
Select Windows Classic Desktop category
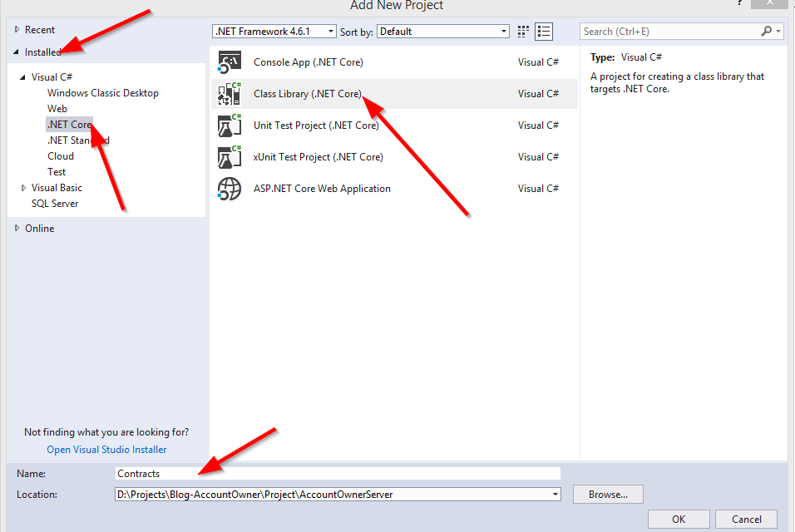(x=102, y=93)
